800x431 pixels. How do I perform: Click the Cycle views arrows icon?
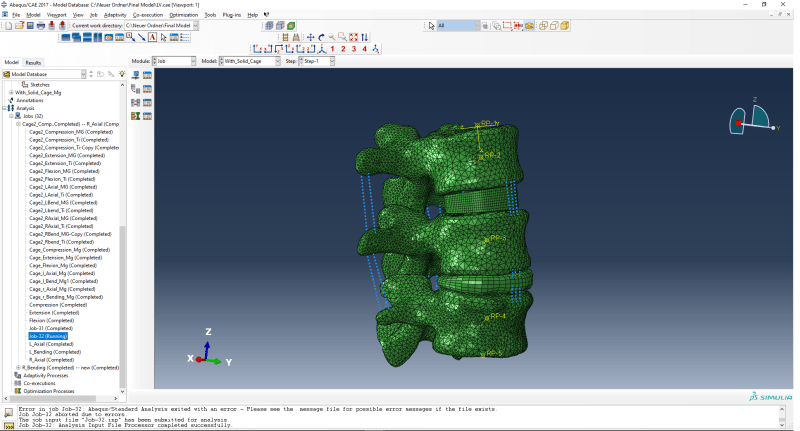(x=364, y=37)
